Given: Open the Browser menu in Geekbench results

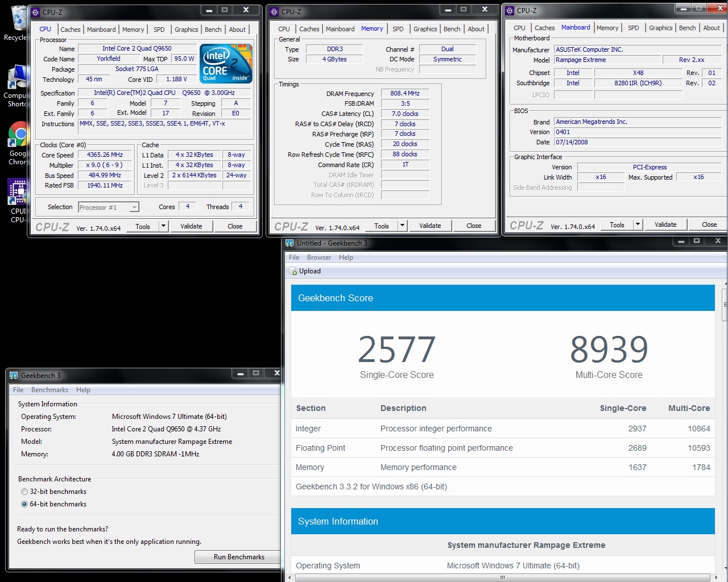Looking at the screenshot, I should pos(319,257).
